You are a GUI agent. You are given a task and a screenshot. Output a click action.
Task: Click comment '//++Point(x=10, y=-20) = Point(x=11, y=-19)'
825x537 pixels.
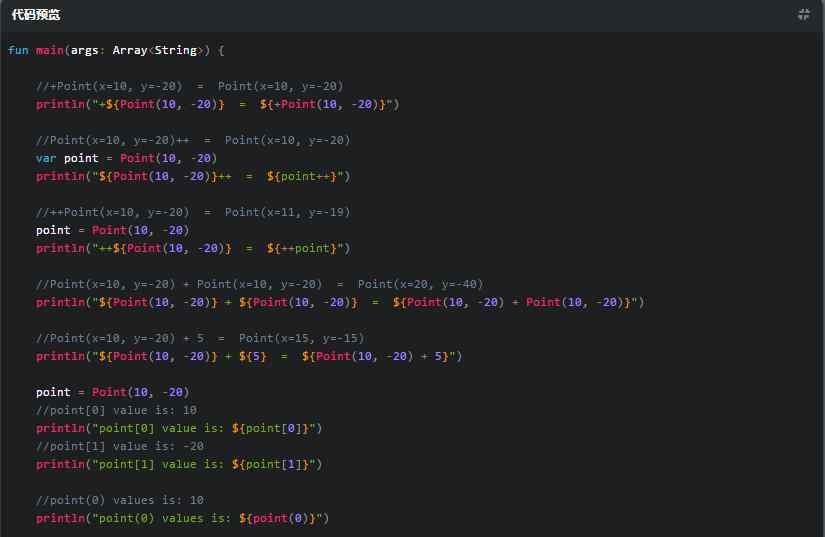(193, 212)
